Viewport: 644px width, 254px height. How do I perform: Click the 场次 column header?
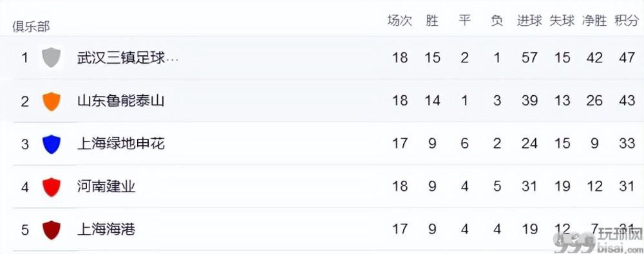coord(400,21)
